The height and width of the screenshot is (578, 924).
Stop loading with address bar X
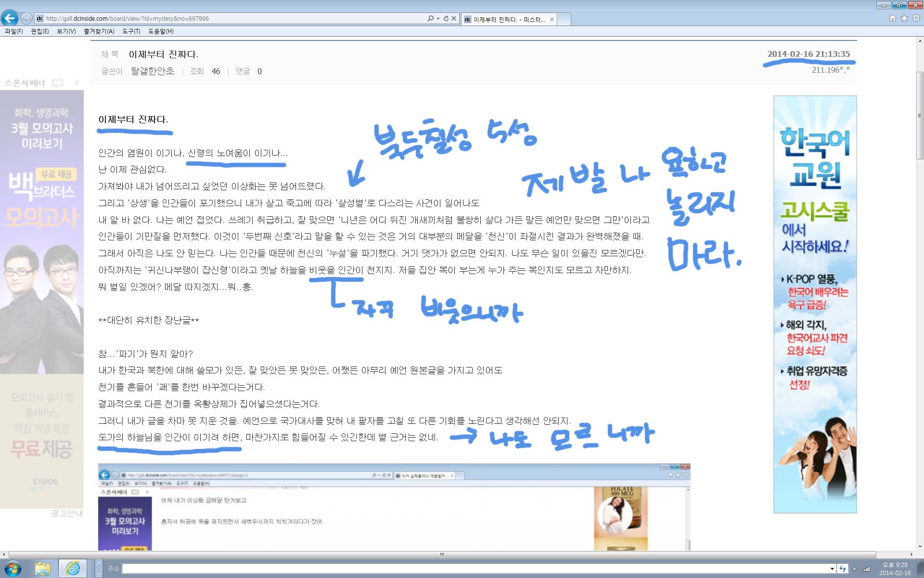click(x=454, y=18)
